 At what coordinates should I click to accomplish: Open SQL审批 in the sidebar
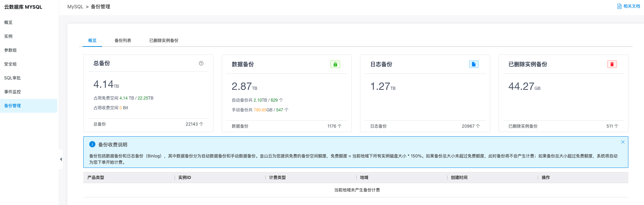click(12, 78)
